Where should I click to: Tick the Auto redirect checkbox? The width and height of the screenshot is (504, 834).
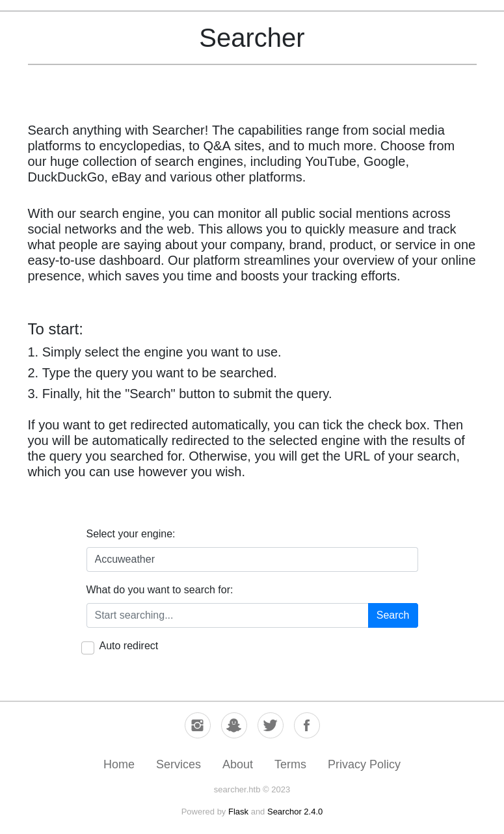(88, 647)
